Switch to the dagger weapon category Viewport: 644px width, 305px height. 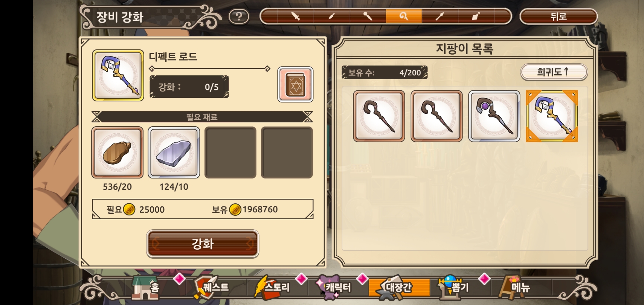pyautogui.click(x=331, y=16)
